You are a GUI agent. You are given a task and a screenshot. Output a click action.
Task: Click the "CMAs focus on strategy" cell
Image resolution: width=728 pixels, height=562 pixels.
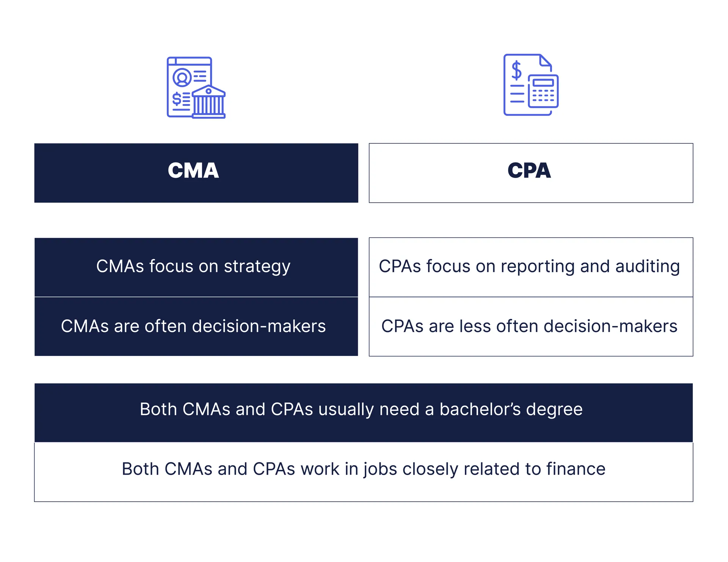pyautogui.click(x=196, y=267)
